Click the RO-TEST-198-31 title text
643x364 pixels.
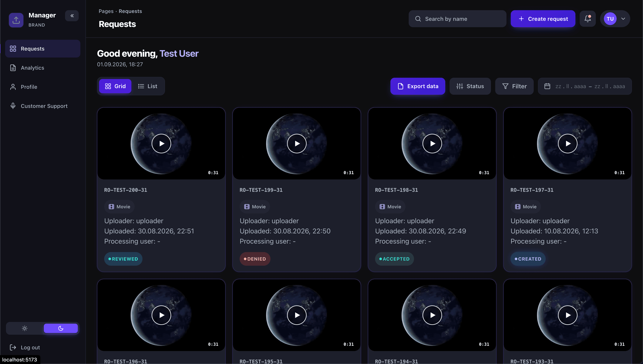pos(397,190)
